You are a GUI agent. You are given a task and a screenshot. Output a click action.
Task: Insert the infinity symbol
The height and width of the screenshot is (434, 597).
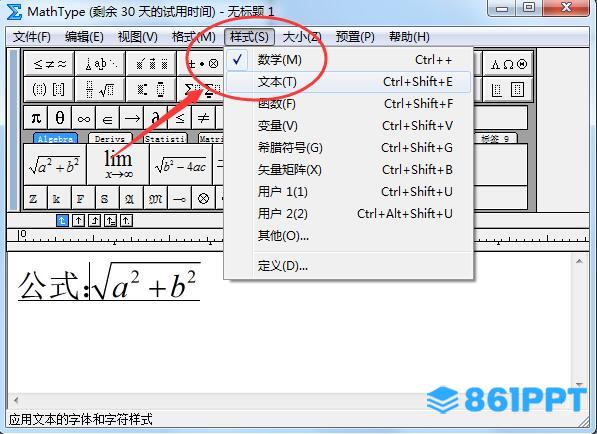pos(84,118)
